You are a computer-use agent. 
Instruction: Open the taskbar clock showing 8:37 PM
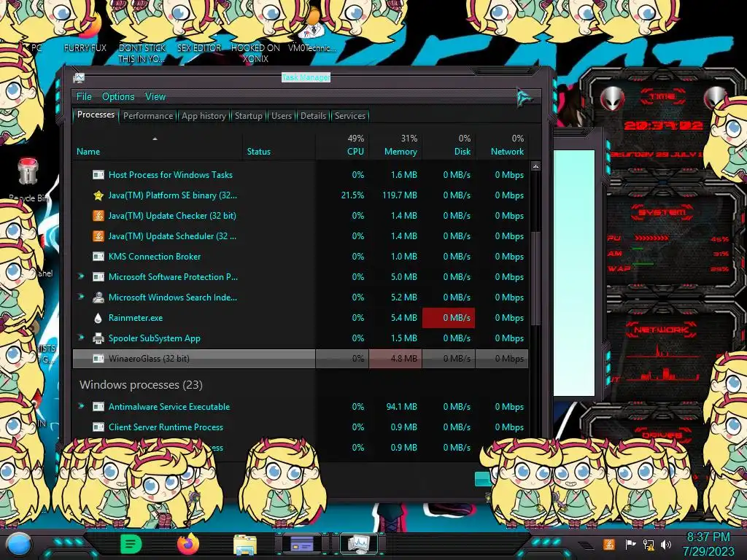coord(708,544)
